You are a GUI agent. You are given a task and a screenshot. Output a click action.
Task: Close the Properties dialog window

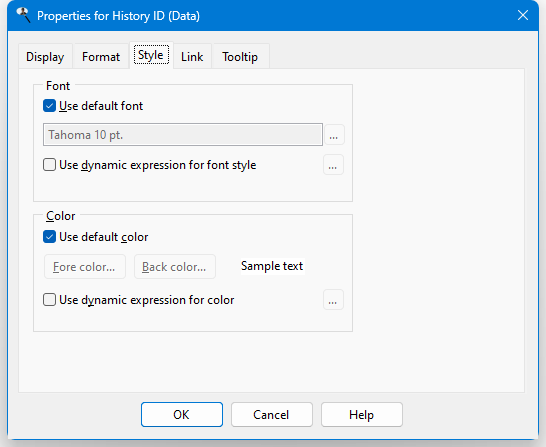pyautogui.click(x=523, y=15)
